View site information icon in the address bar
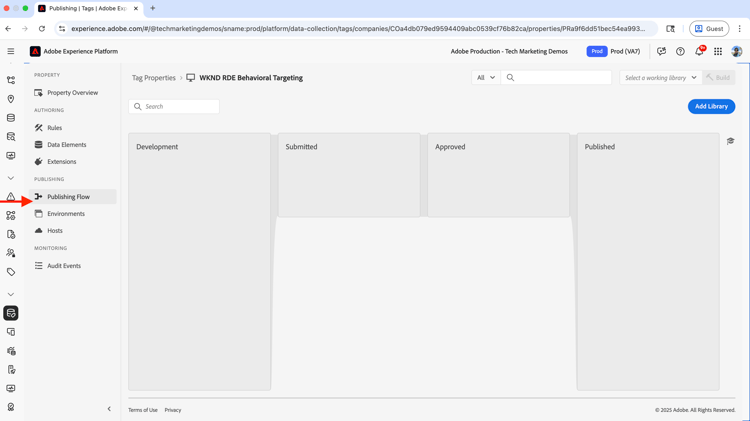The image size is (750, 421). pyautogui.click(x=62, y=29)
